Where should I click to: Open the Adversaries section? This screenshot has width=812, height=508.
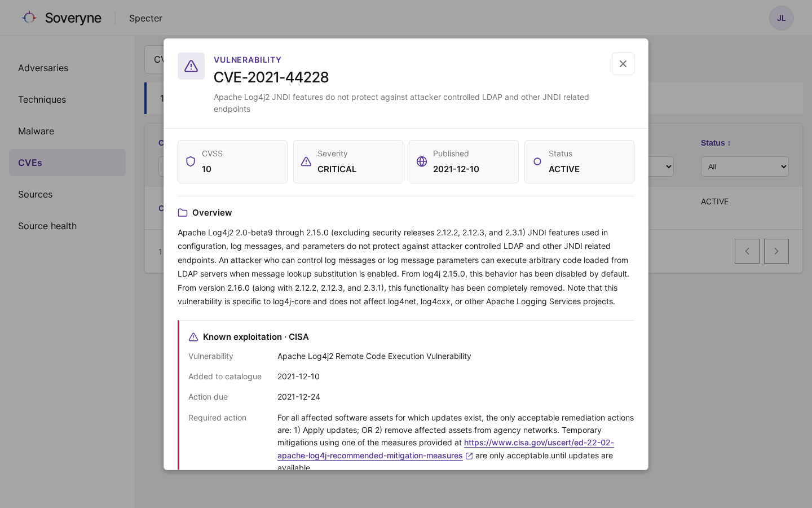tap(67, 68)
